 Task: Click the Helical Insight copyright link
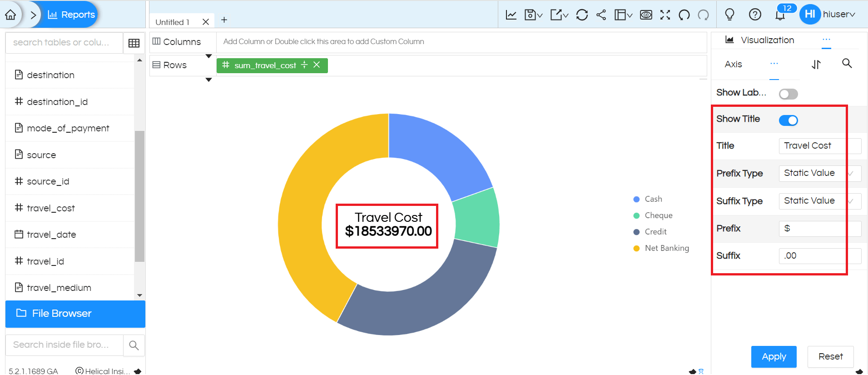point(103,371)
